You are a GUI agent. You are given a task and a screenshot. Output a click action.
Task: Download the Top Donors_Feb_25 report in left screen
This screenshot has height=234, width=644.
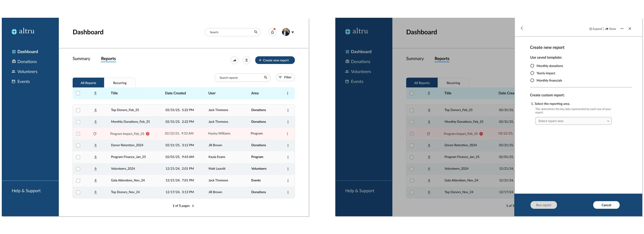pos(95,110)
